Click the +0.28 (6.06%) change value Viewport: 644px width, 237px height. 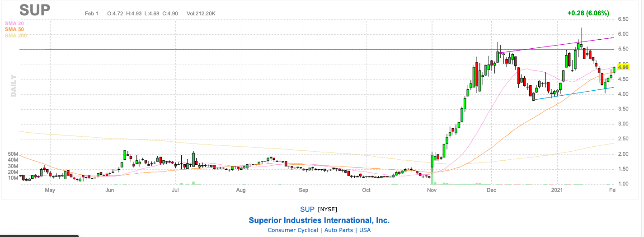click(588, 13)
